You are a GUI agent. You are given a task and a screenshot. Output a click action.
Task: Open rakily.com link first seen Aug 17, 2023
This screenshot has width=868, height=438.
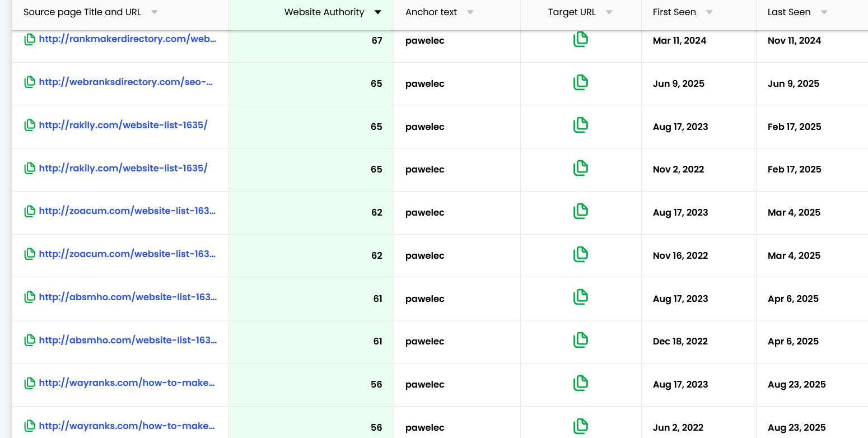123,125
